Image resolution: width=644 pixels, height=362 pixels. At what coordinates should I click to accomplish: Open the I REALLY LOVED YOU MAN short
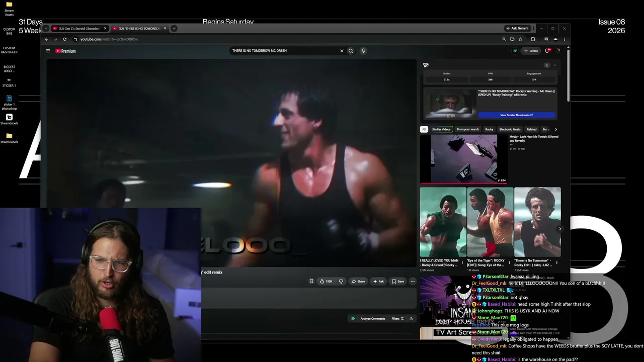[443, 222]
